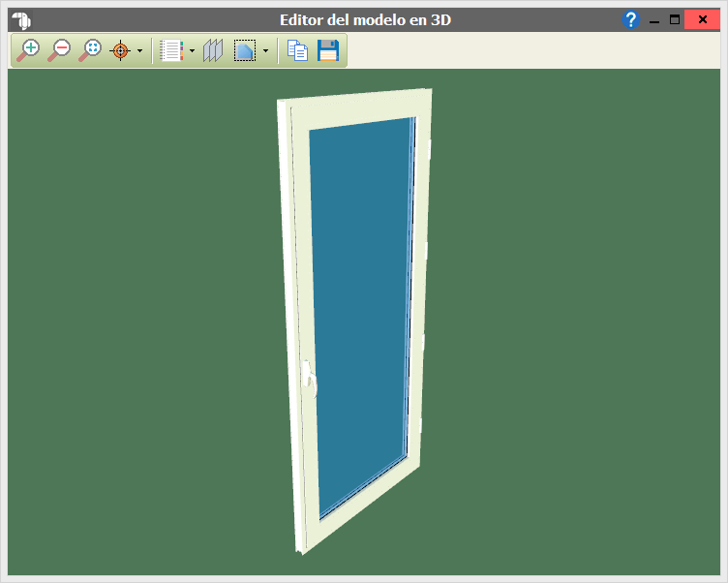728x583 pixels.
Task: Click the zoom in magnifier icon
Action: (x=28, y=50)
